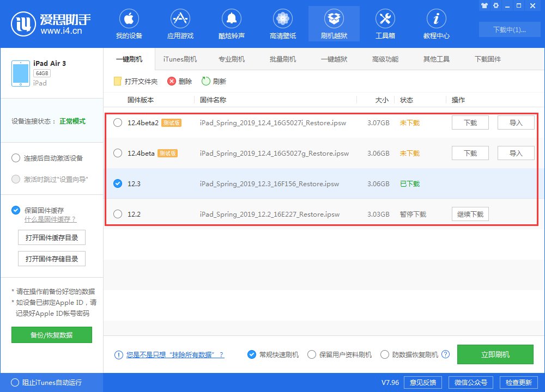The width and height of the screenshot is (545, 392).
Task: Switch to the iTunes刷机 tab
Action: (x=180, y=59)
